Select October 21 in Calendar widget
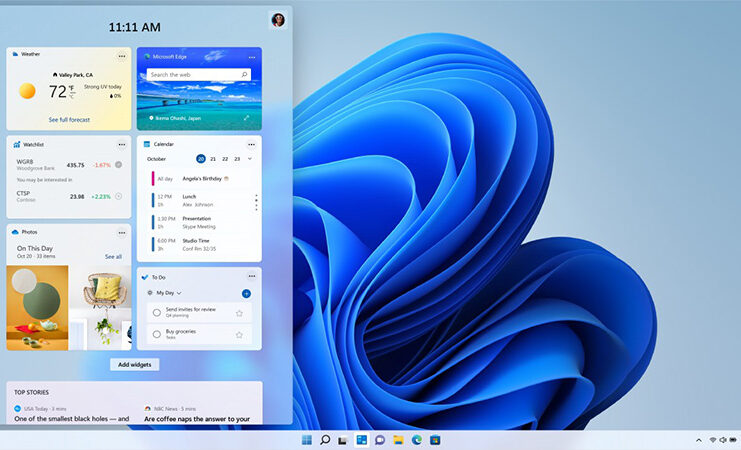This screenshot has width=741, height=450. (x=213, y=159)
